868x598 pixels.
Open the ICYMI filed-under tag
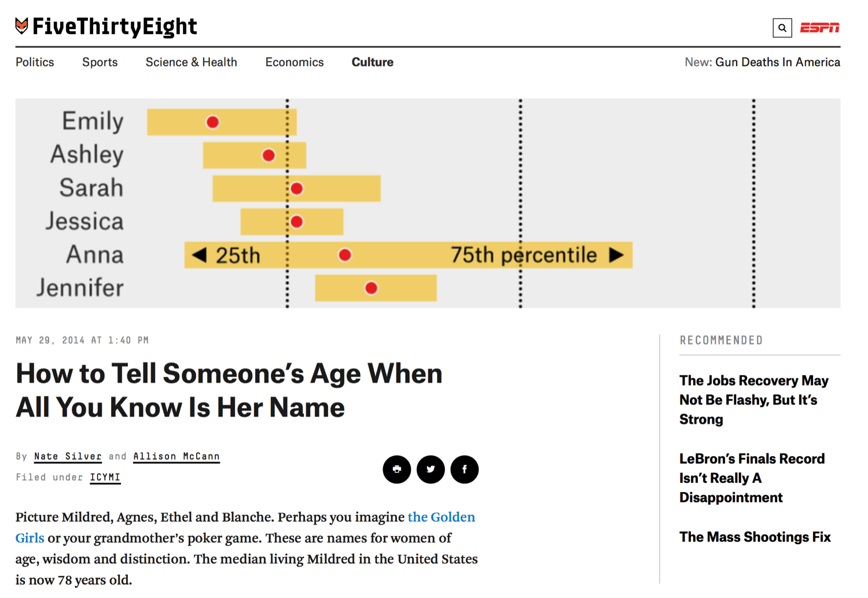pos(105,477)
